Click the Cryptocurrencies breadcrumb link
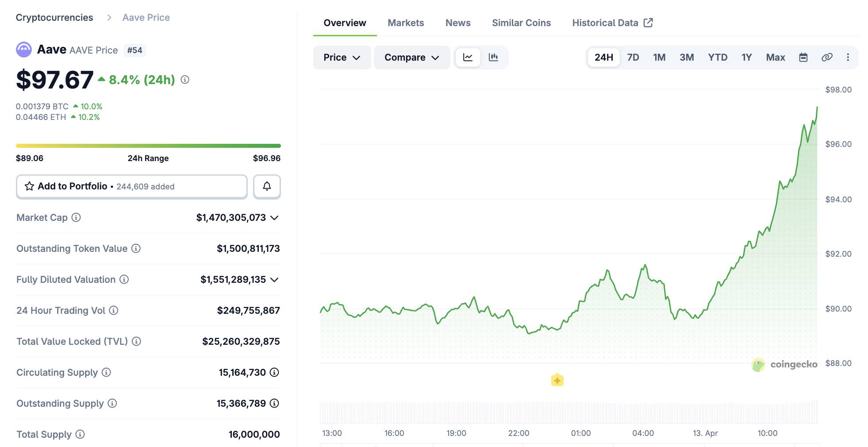This screenshot has width=868, height=447. pos(54,17)
